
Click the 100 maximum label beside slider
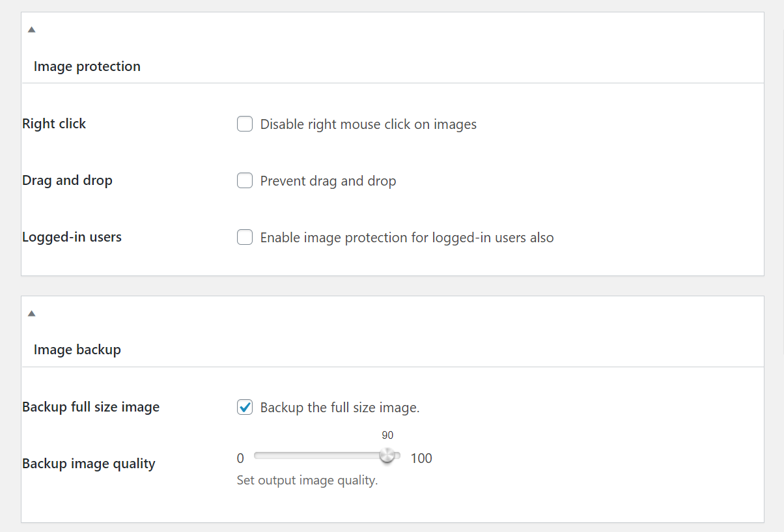tap(421, 458)
